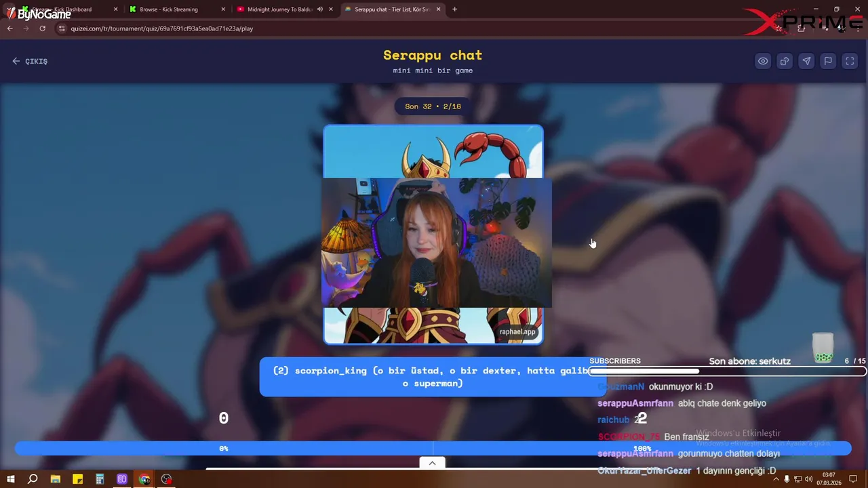Viewport: 868px width, 488px height.
Task: Open the volume tray icon
Action: (x=808, y=479)
